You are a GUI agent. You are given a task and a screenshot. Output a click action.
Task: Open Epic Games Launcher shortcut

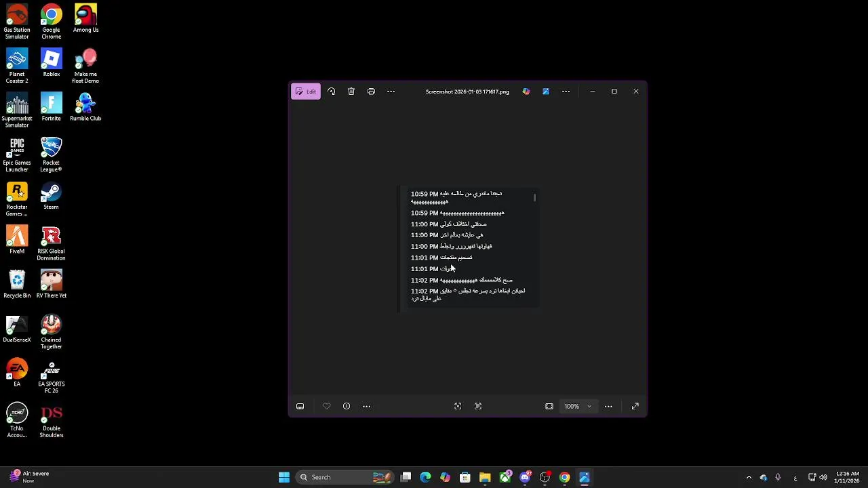pyautogui.click(x=17, y=155)
